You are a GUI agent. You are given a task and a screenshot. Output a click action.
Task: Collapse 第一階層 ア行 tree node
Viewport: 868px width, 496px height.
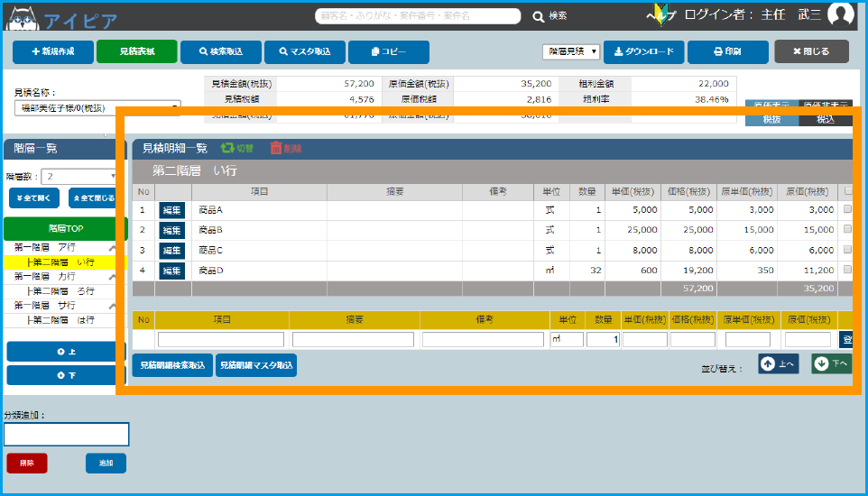pyautogui.click(x=112, y=248)
